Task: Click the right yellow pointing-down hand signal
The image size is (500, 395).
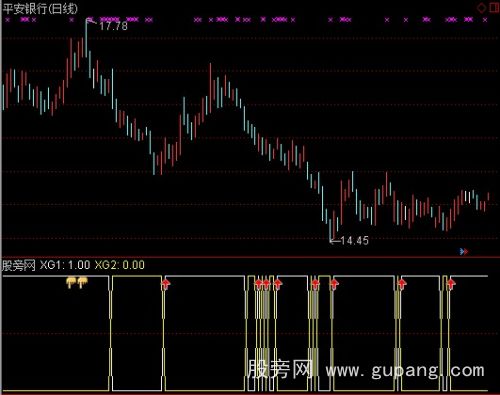Action: tap(82, 282)
